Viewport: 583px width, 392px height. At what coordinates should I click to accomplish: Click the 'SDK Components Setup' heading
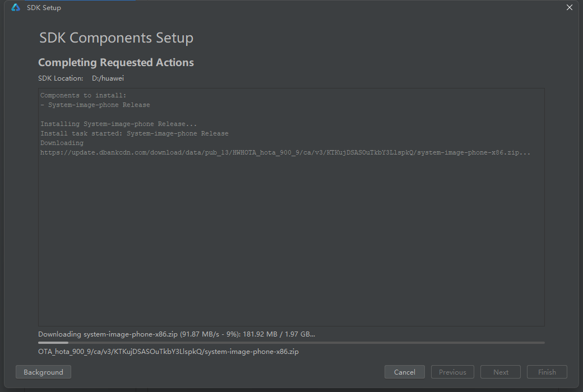click(117, 38)
